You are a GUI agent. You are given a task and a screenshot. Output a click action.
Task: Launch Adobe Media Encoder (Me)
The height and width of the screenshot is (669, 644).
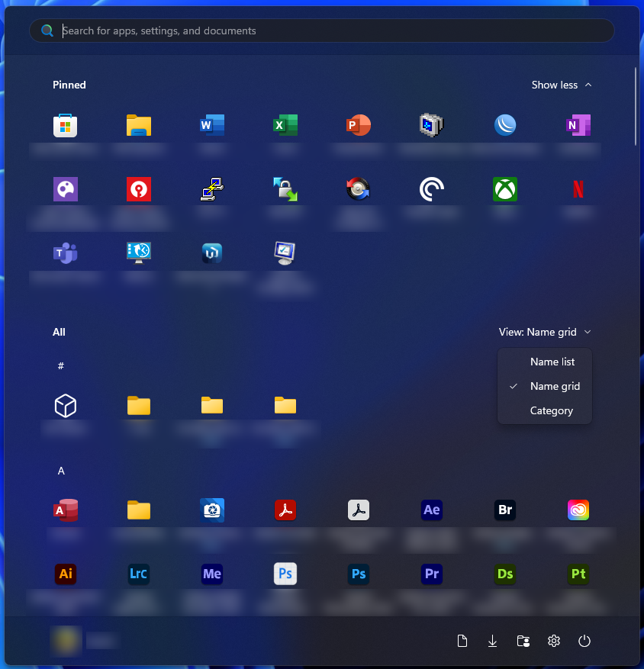pyautogui.click(x=212, y=574)
